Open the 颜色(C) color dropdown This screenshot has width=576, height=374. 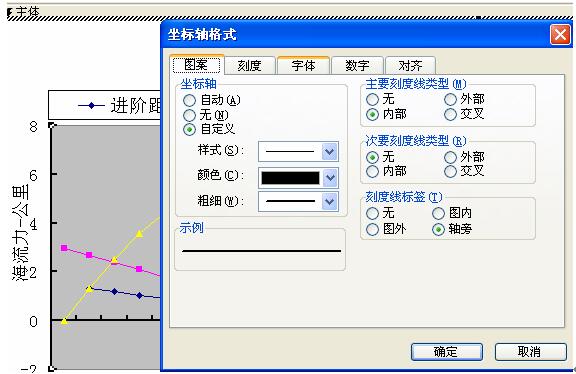[x=330, y=177]
